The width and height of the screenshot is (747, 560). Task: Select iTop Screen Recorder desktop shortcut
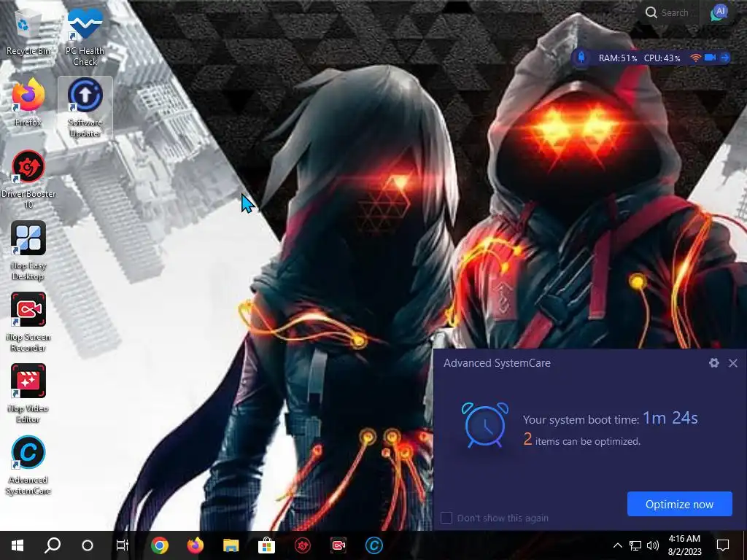point(28,322)
